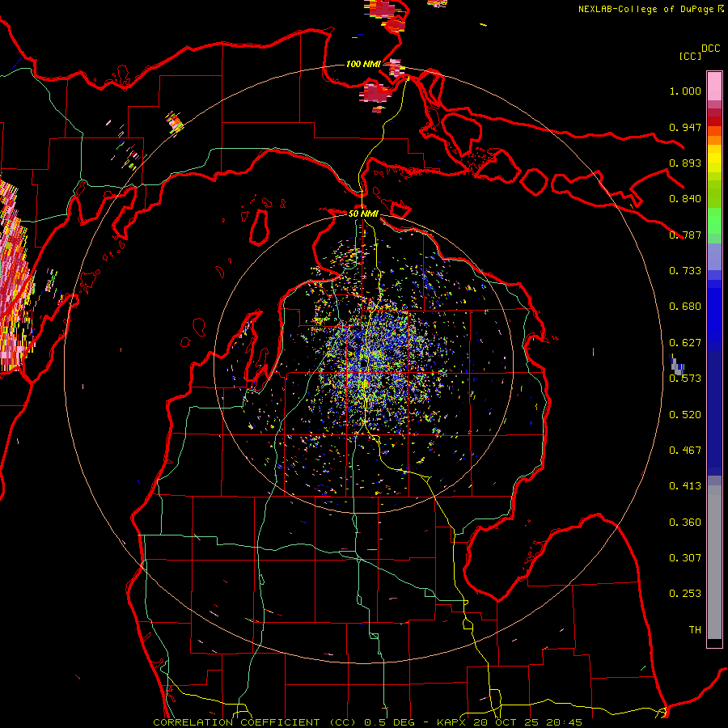728x728 pixels.
Task: Click the DCC product label
Action: tap(711, 49)
